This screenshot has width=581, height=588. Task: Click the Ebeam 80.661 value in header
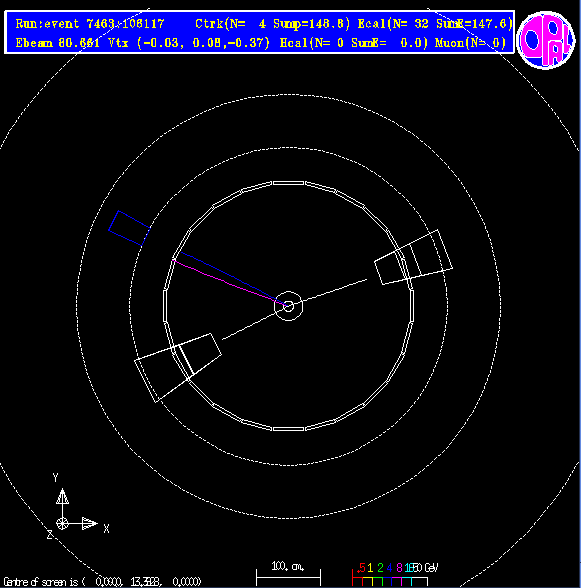click(x=58, y=43)
